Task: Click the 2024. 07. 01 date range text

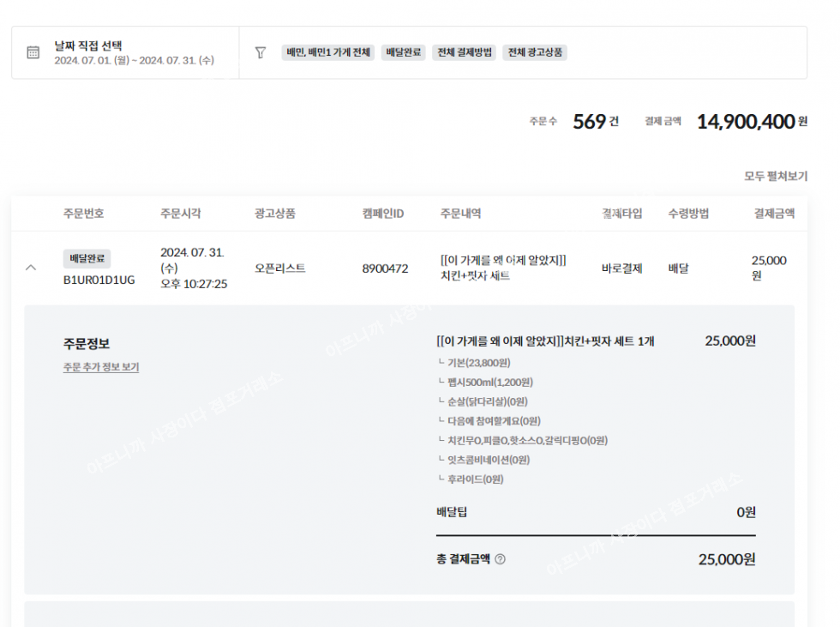Action: (134, 61)
